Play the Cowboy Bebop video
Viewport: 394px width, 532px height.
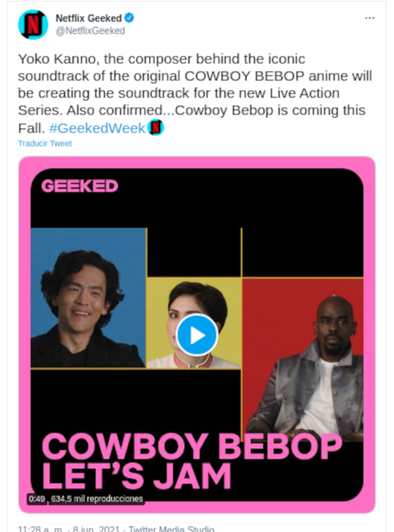coord(197,335)
